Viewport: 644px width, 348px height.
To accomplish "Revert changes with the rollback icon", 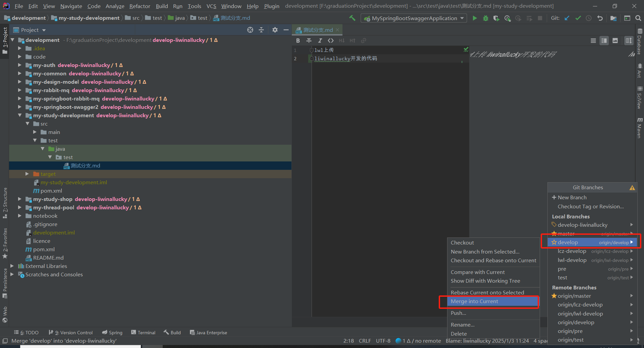I will [x=600, y=18].
